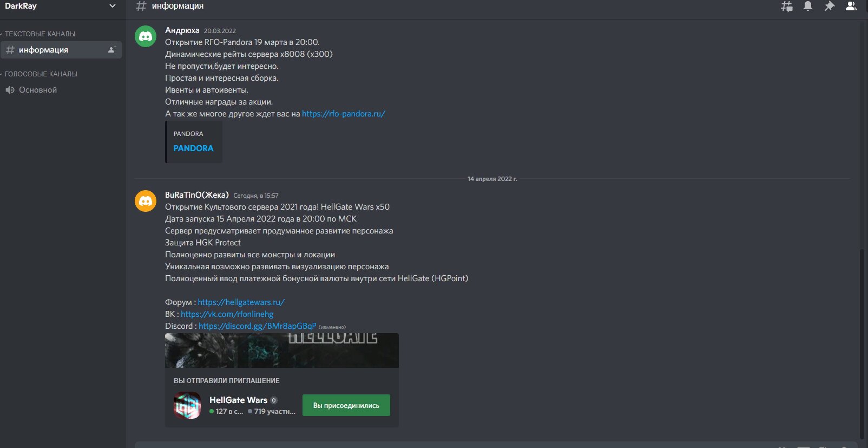Screen dimensions: 868x448
Task: Click speaker icon of Основной channel
Action: [10, 90]
